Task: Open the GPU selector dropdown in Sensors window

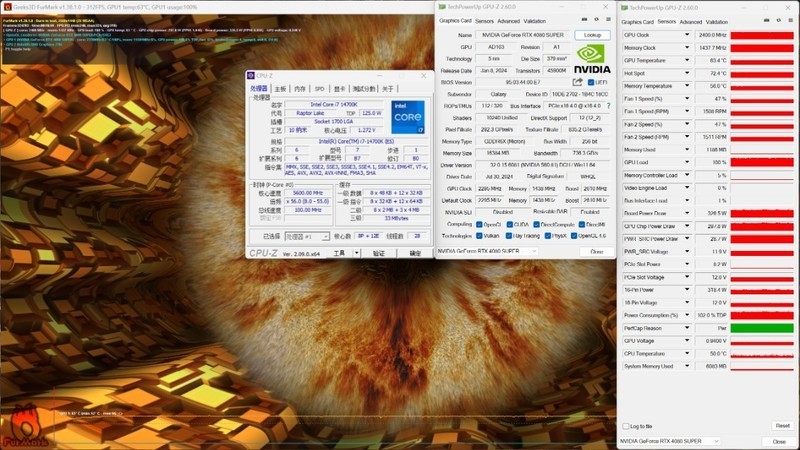Action: [669, 441]
